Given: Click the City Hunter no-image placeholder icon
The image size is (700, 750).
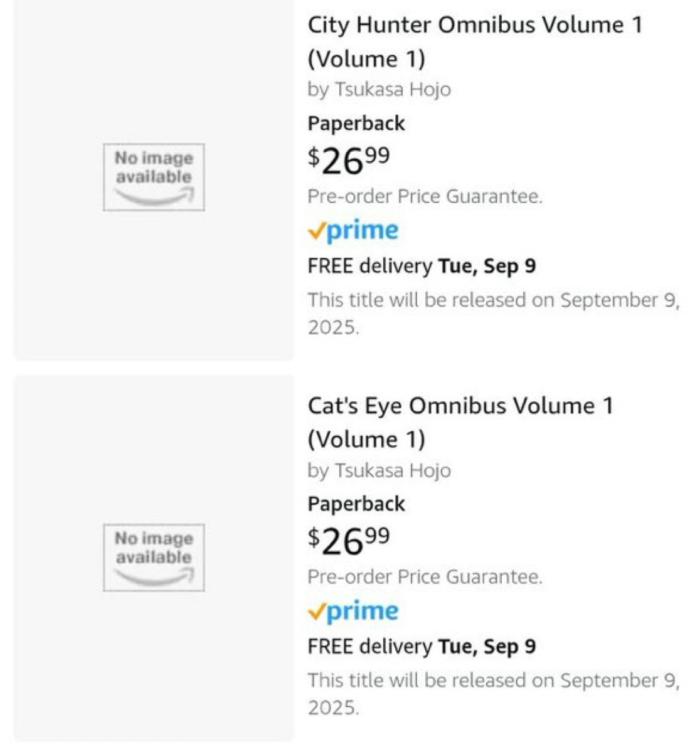Looking at the screenshot, I should pyautogui.click(x=154, y=177).
